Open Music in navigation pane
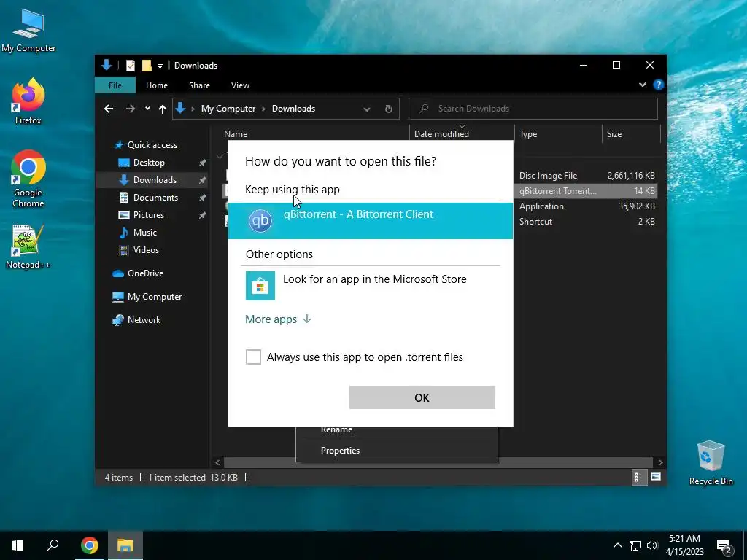Screen dimensions: 747x560 pyautogui.click(x=145, y=233)
